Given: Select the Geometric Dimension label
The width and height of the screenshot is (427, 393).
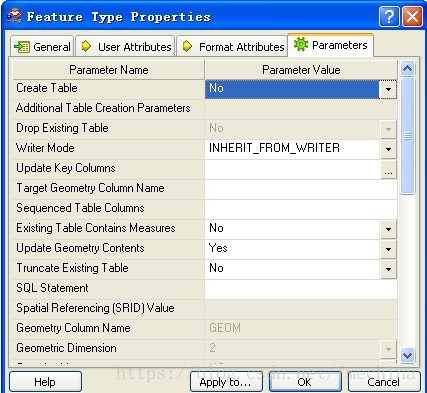Looking at the screenshot, I should [66, 348].
